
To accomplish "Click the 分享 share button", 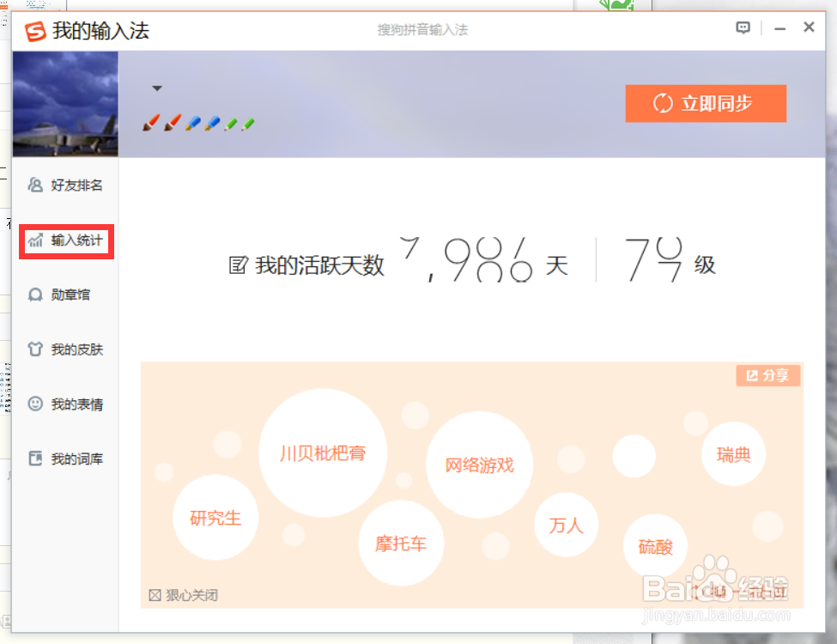I will click(x=767, y=375).
